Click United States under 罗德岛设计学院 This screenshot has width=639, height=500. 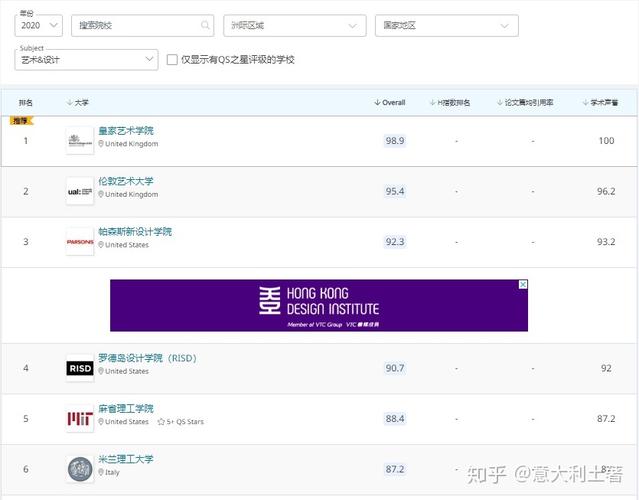pos(127,371)
